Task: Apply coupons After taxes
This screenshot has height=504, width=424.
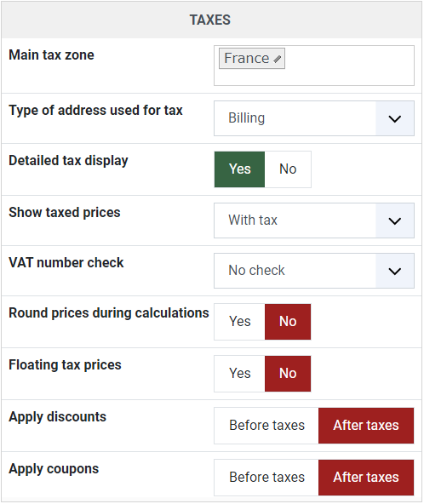Action: point(366,478)
